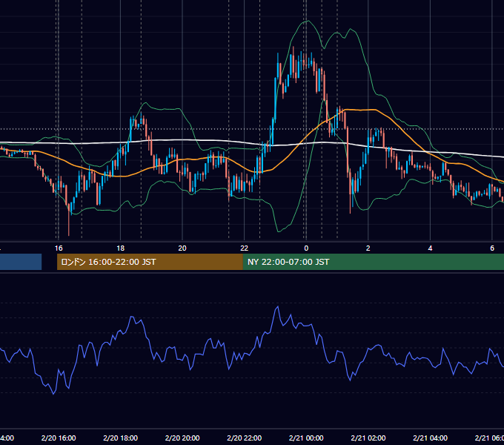Click the 2/20 18:00 time label
Image resolution: width=504 pixels, height=445 pixels.
click(x=121, y=438)
